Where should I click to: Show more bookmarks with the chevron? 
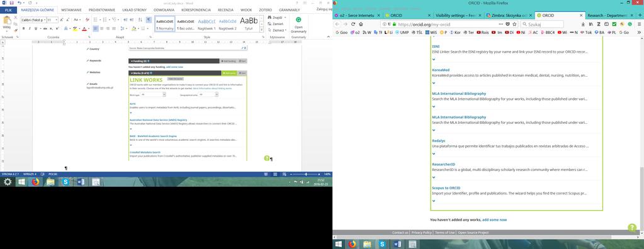point(640,33)
